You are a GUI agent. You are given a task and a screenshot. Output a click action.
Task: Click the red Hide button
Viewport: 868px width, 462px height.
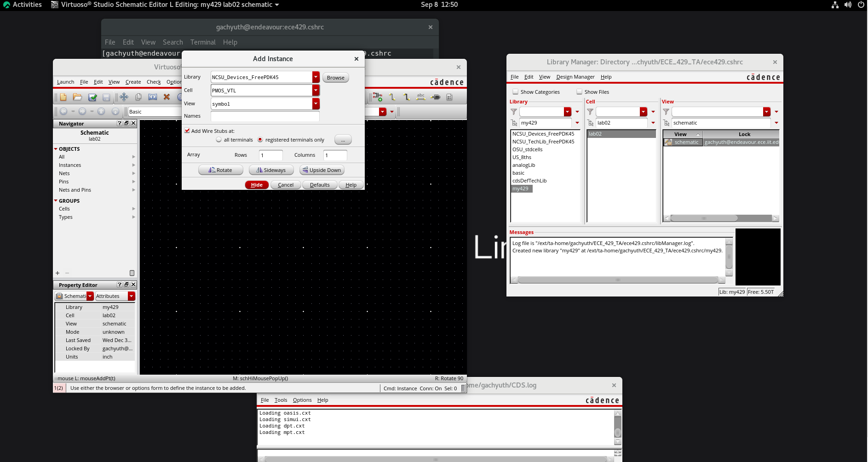pos(257,185)
